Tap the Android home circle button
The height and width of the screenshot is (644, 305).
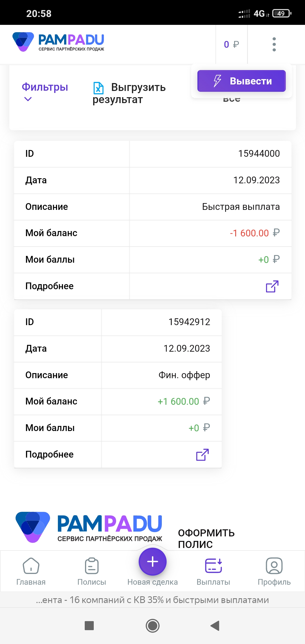(152, 626)
